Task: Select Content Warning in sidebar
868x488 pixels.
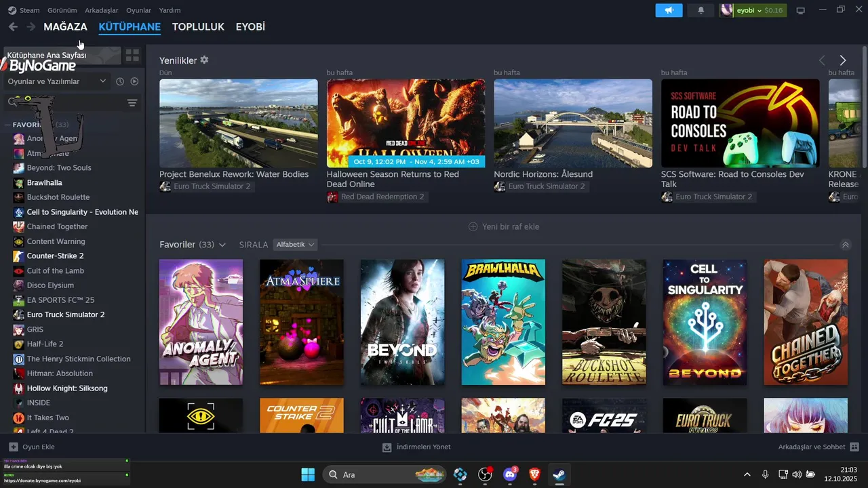Action: (56, 241)
